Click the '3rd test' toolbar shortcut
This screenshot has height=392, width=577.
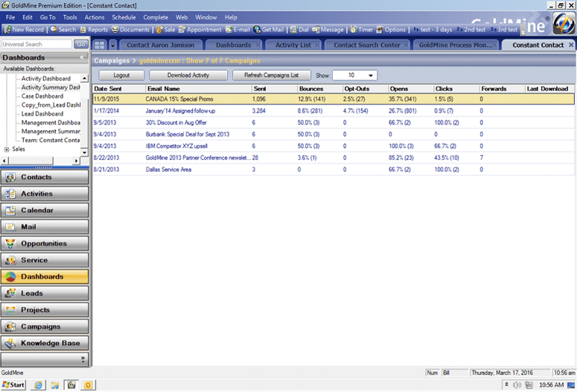(x=504, y=30)
